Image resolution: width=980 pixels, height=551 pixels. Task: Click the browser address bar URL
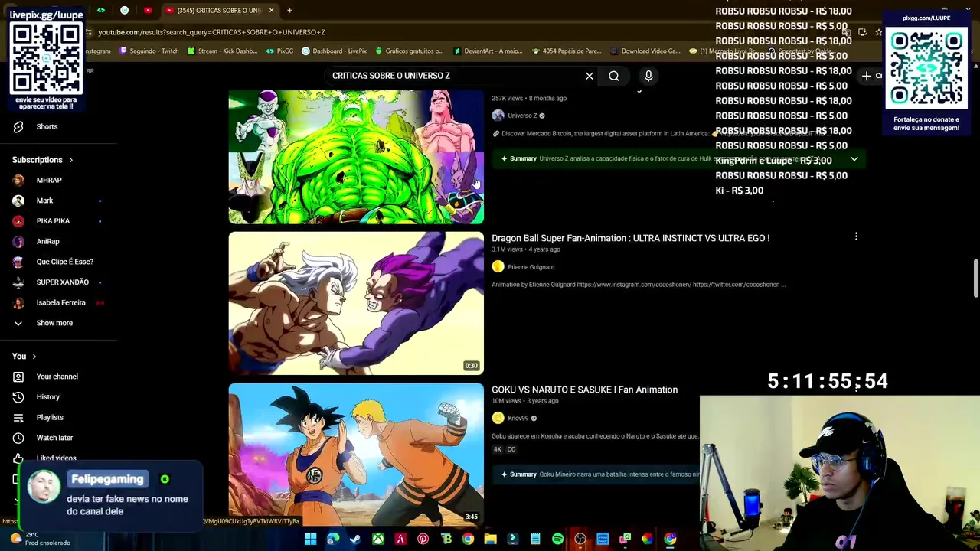(212, 32)
